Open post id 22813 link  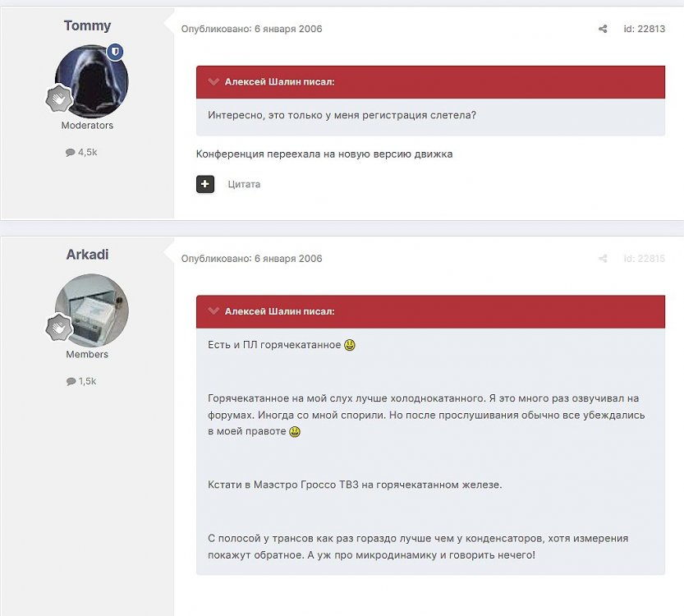tap(644, 29)
